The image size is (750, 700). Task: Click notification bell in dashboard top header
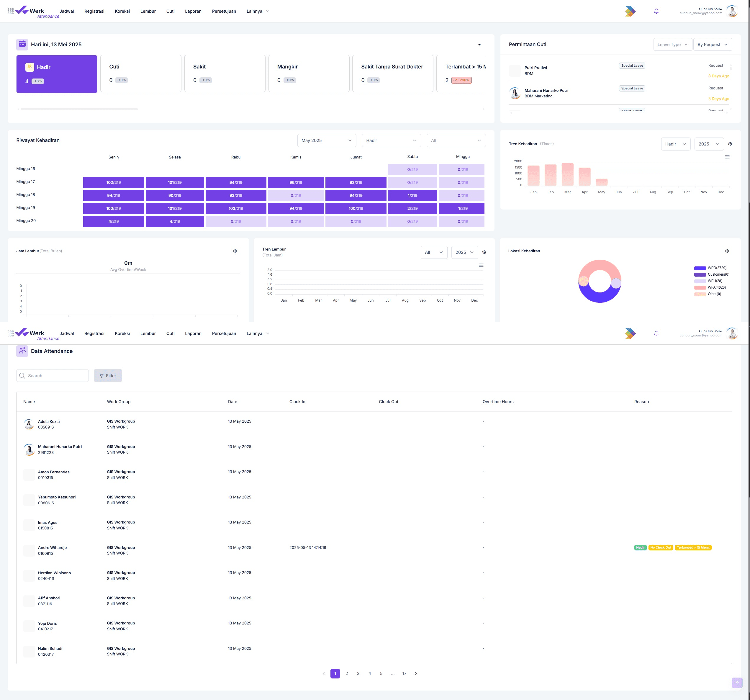click(656, 11)
